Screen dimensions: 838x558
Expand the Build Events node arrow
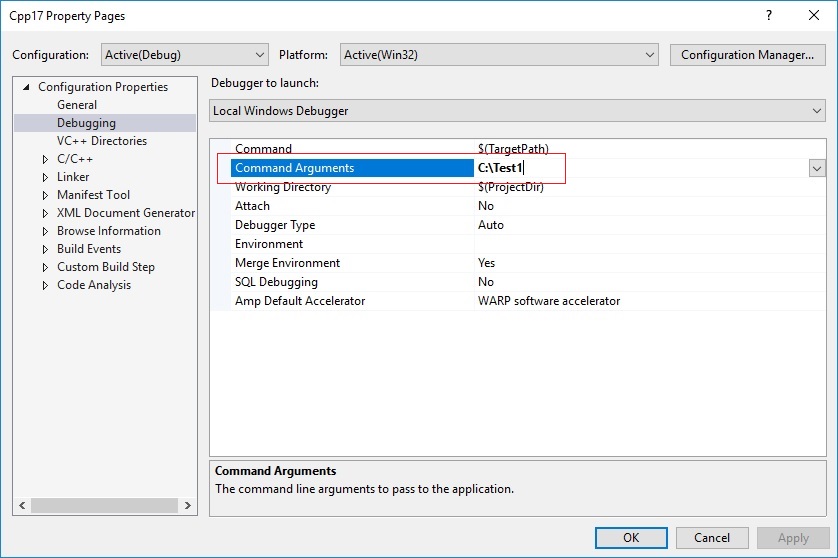pyautogui.click(x=45, y=249)
